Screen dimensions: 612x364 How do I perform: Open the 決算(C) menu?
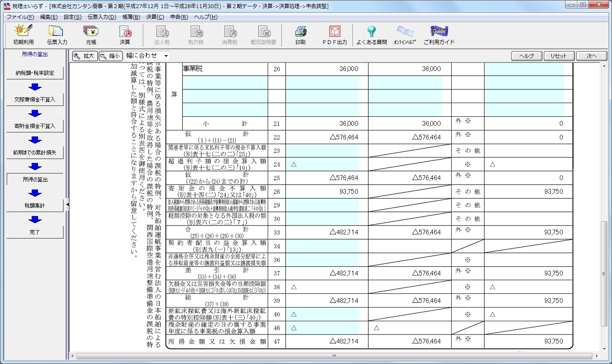click(x=155, y=17)
